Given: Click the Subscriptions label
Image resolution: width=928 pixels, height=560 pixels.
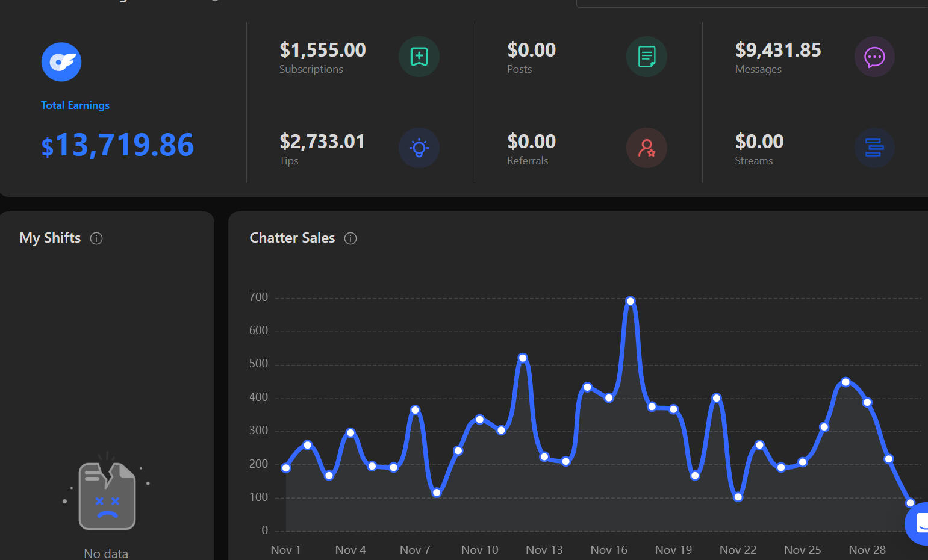Looking at the screenshot, I should pos(311,69).
